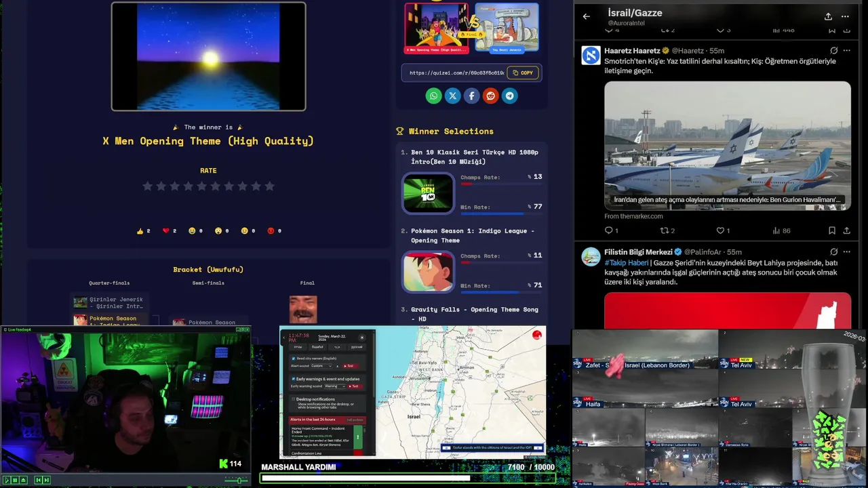This screenshot has height=488, width=868.
Task: Rate with tenth star
Action: 269,186
